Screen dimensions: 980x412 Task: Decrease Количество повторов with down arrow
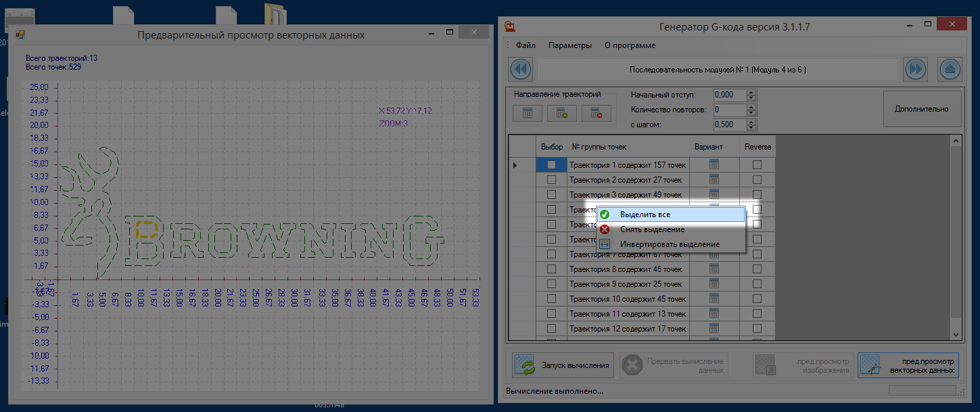click(x=751, y=112)
